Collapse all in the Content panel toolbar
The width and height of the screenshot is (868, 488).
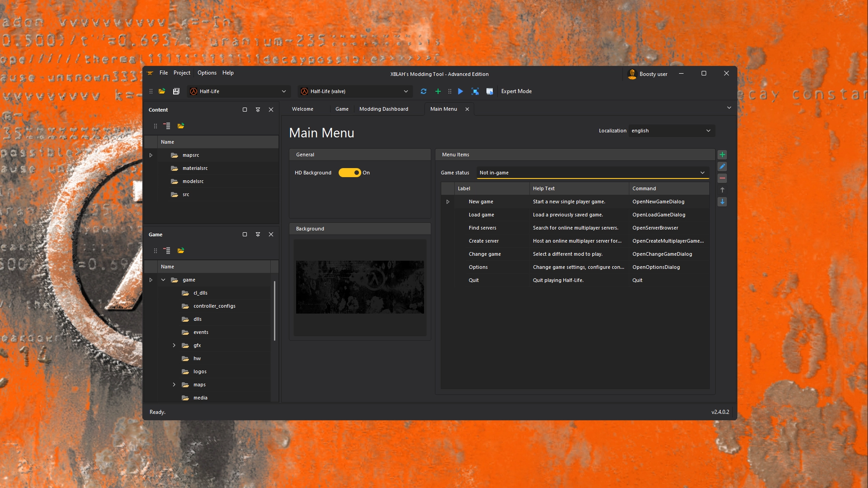click(167, 126)
